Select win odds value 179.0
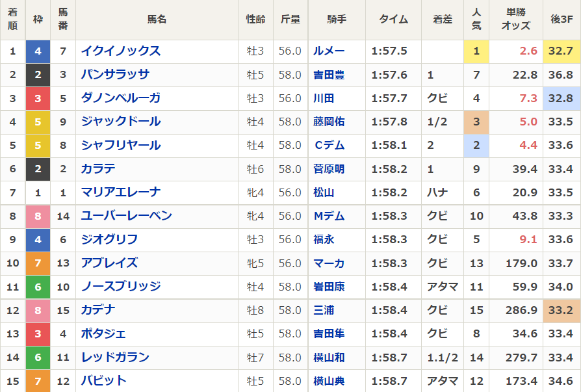Viewport: 581px width, 392px height. coord(521,263)
